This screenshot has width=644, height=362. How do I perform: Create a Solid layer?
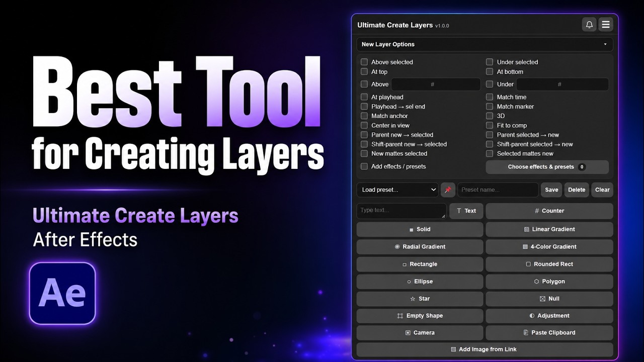point(420,229)
